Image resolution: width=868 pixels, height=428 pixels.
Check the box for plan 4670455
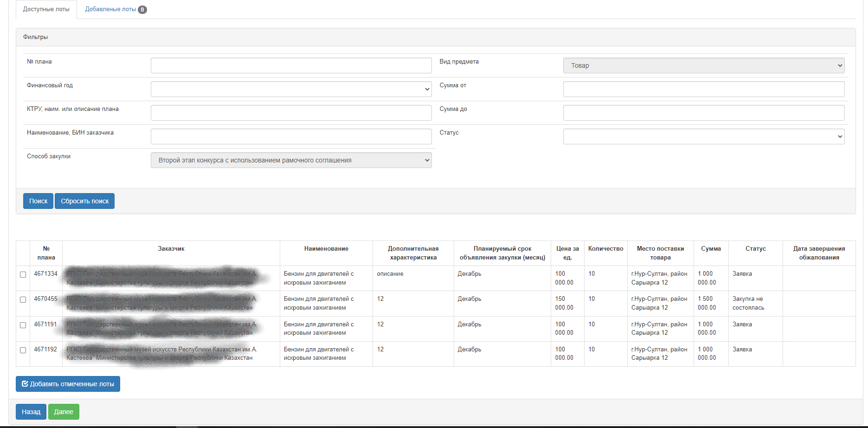tap(23, 299)
